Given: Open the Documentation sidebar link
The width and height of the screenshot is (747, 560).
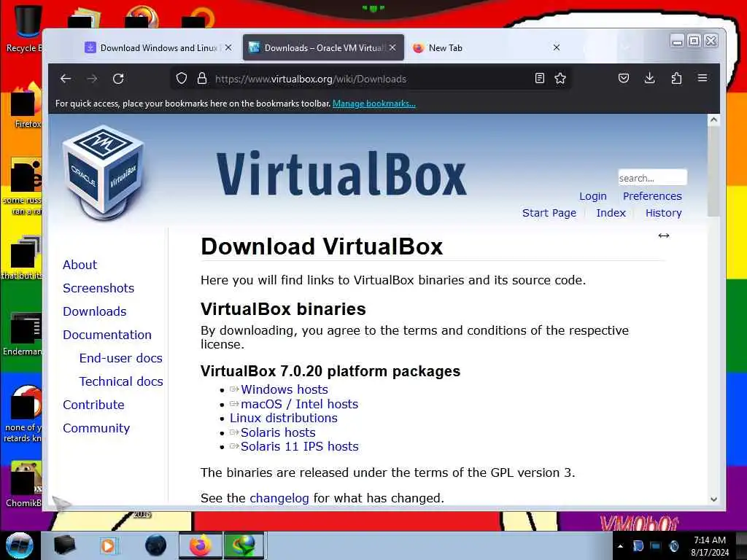Looking at the screenshot, I should point(107,335).
